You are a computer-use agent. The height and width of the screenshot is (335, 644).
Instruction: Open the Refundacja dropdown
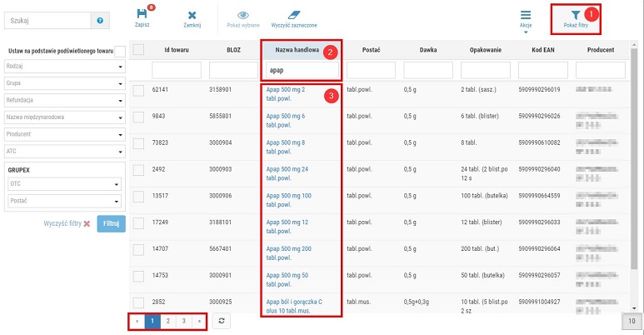(65, 100)
